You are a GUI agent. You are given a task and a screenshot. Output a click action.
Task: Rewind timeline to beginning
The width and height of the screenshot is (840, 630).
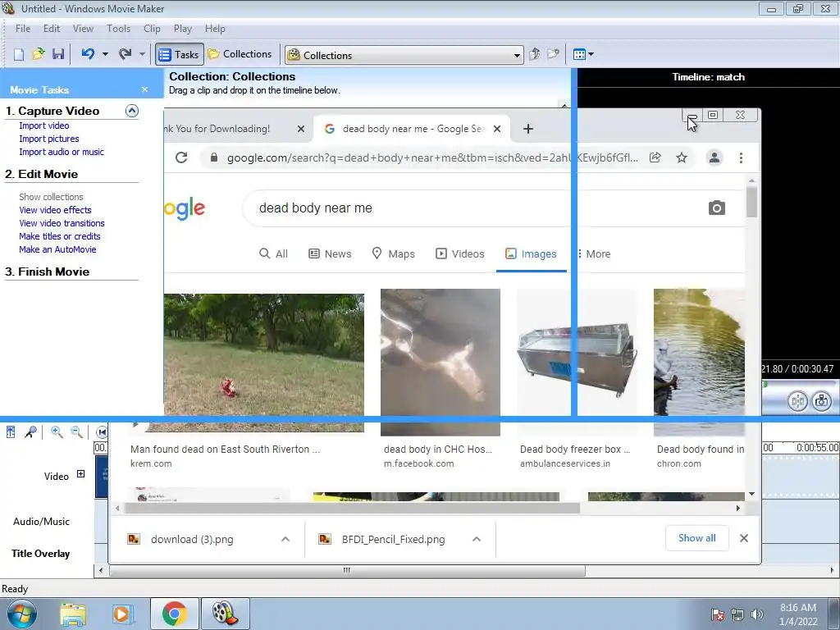(x=102, y=431)
